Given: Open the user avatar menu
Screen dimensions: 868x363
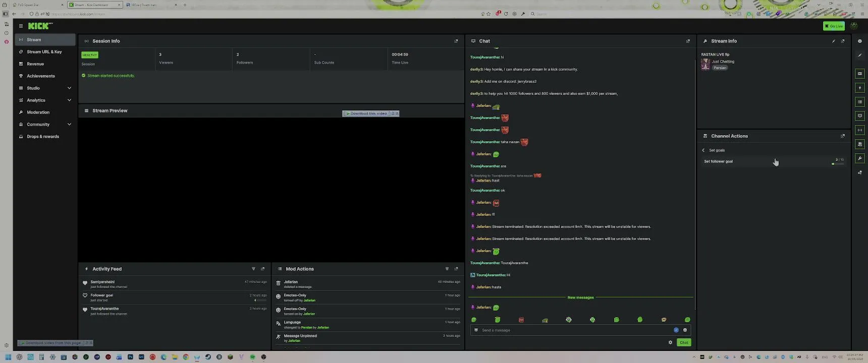Looking at the screenshot, I should tap(854, 26).
